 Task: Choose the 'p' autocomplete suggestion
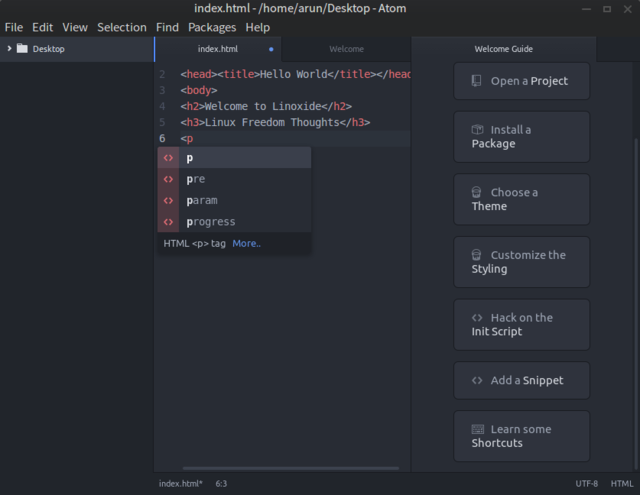[x=234, y=158]
